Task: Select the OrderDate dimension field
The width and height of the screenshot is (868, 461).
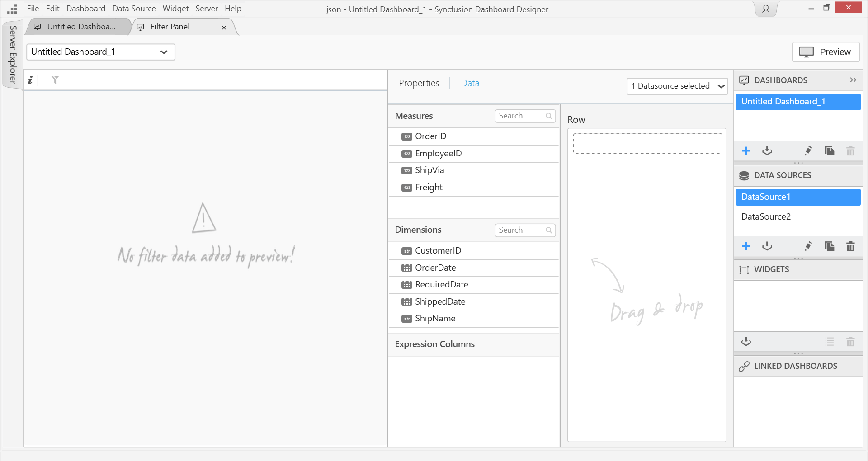Action: pyautogui.click(x=435, y=268)
